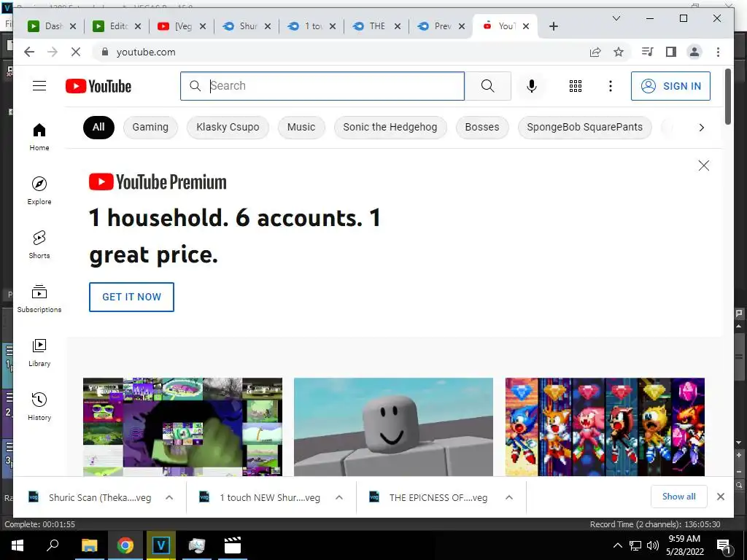Open the Roblox smiley face video thumbnail
Viewport: 747px width, 560px height.
[393, 427]
